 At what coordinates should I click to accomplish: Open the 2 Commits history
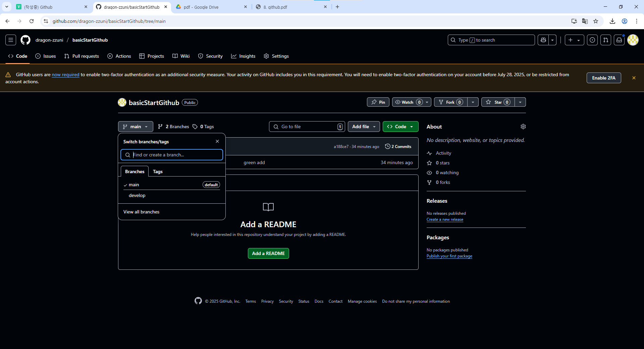pyautogui.click(x=398, y=146)
